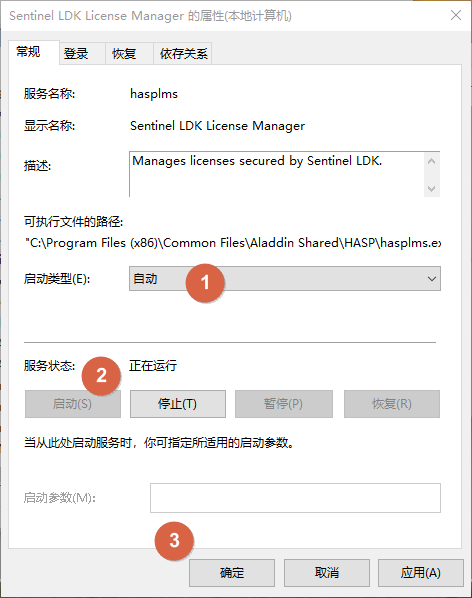Click the 恢复(R) resume button
Screen dimensions: 472x598
tap(392, 404)
